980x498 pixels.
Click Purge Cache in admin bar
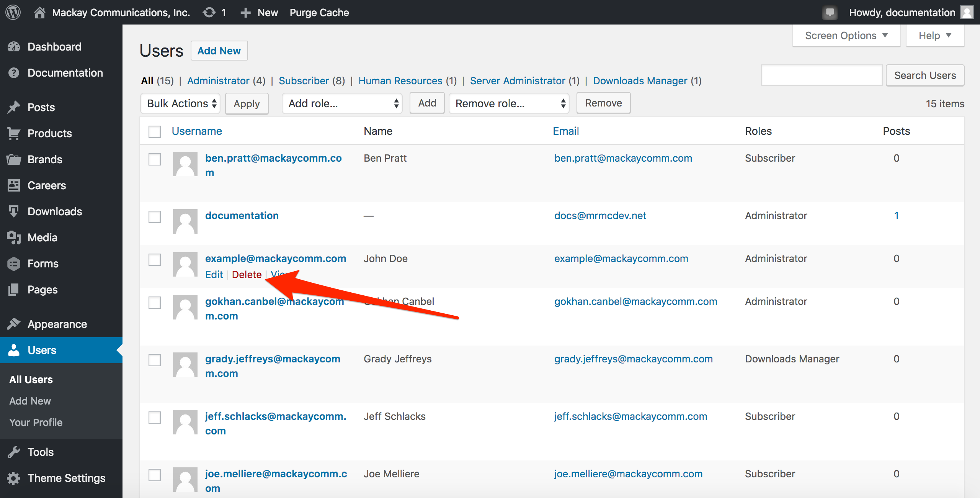(x=319, y=13)
